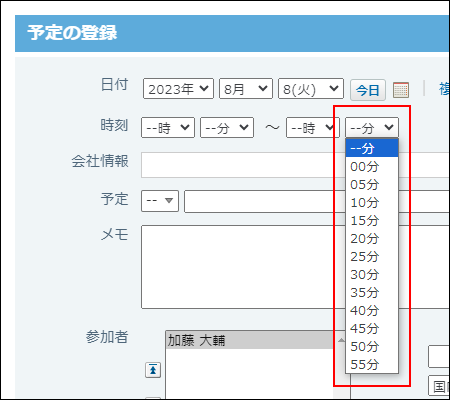
Task: Select 50分 from the minute list
Action: (372, 346)
